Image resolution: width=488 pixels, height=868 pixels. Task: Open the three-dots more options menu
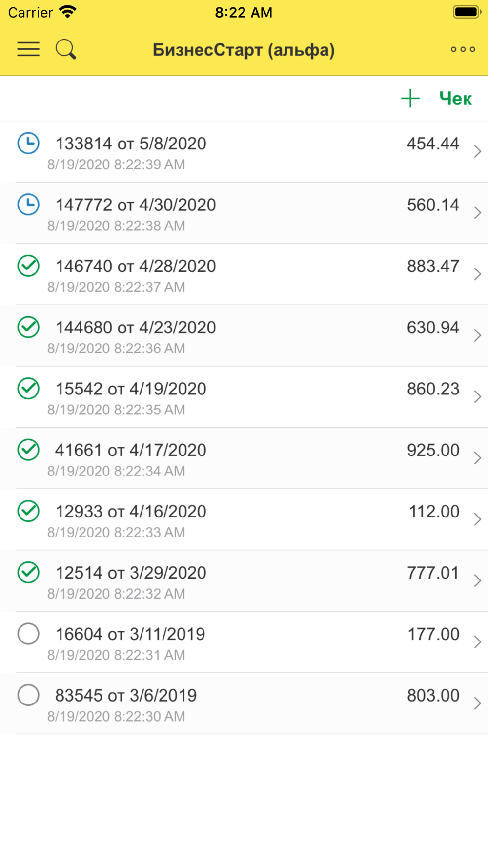pos(463,49)
